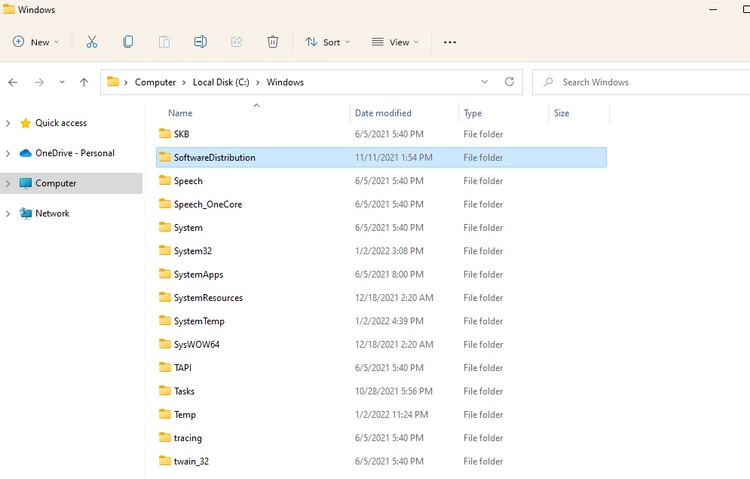This screenshot has width=750, height=479.
Task: Go back with the left arrow
Action: 13,82
